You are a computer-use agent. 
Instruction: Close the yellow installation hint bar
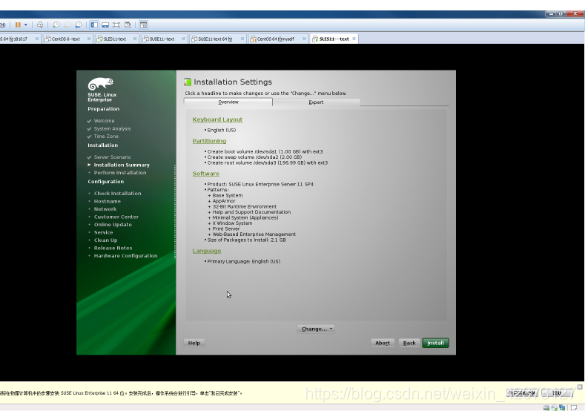[x=580, y=387]
